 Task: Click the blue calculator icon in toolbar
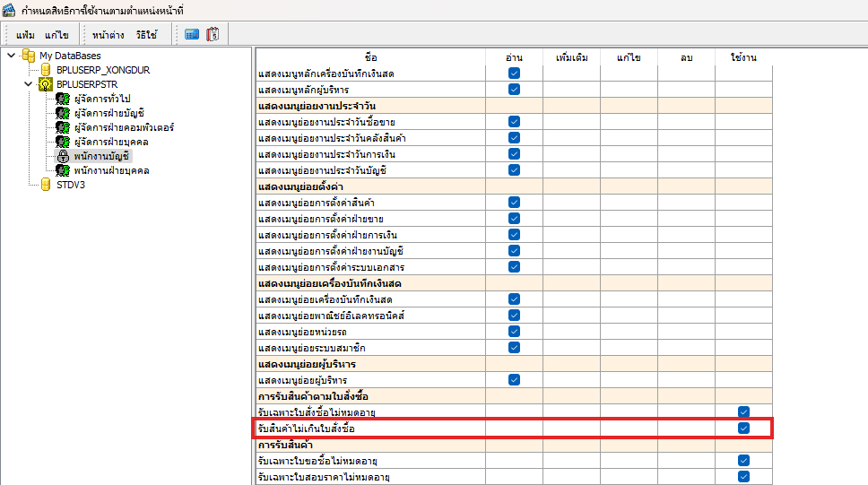192,35
